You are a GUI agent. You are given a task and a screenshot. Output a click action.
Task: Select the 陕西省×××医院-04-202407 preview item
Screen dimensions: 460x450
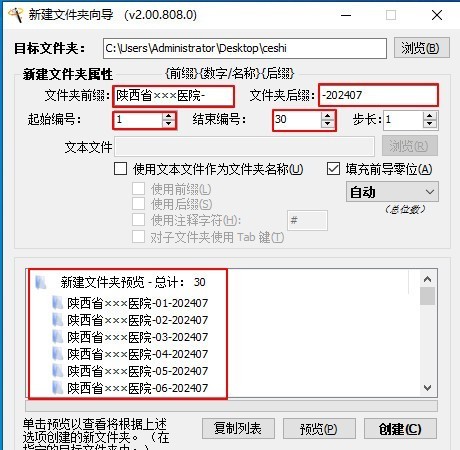coord(137,354)
